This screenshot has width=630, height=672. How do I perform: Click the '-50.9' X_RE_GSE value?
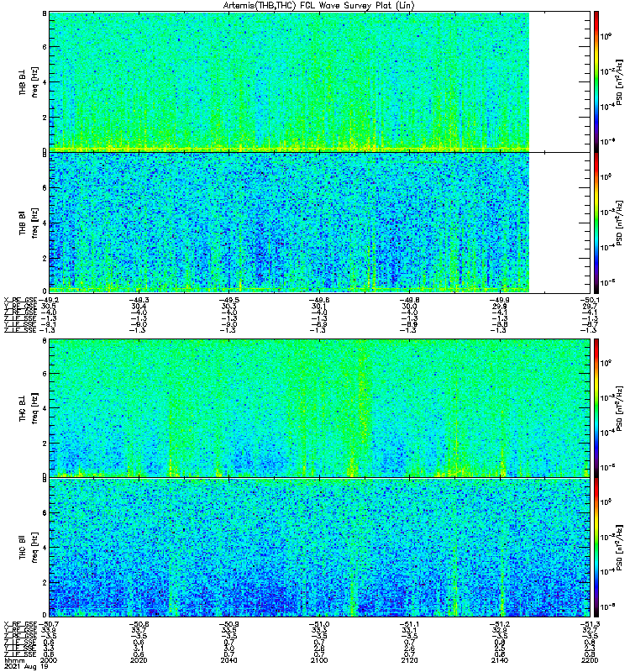tap(228, 624)
